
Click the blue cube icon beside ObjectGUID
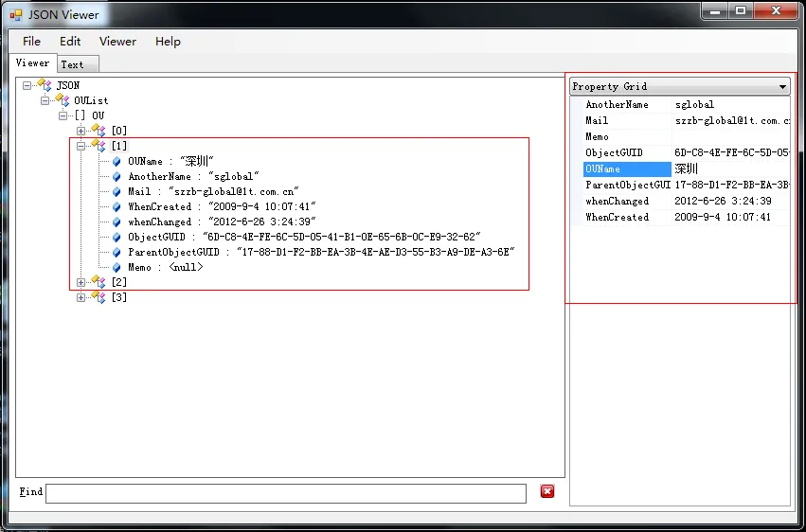coord(116,238)
